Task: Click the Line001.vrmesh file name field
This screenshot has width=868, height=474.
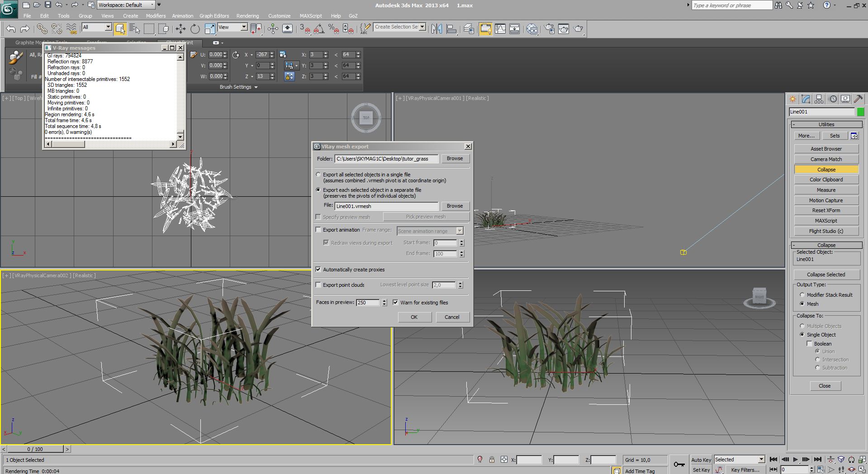Action: click(386, 206)
